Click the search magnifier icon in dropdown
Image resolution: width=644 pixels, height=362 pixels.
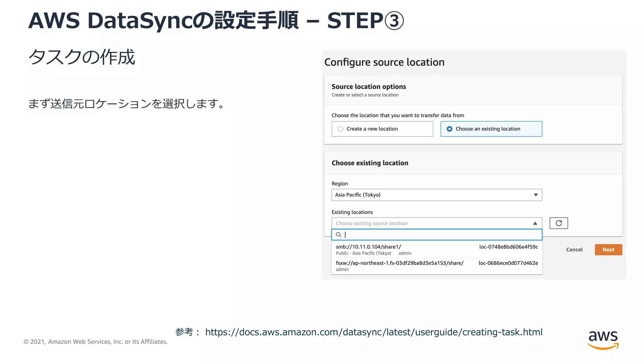coord(339,235)
